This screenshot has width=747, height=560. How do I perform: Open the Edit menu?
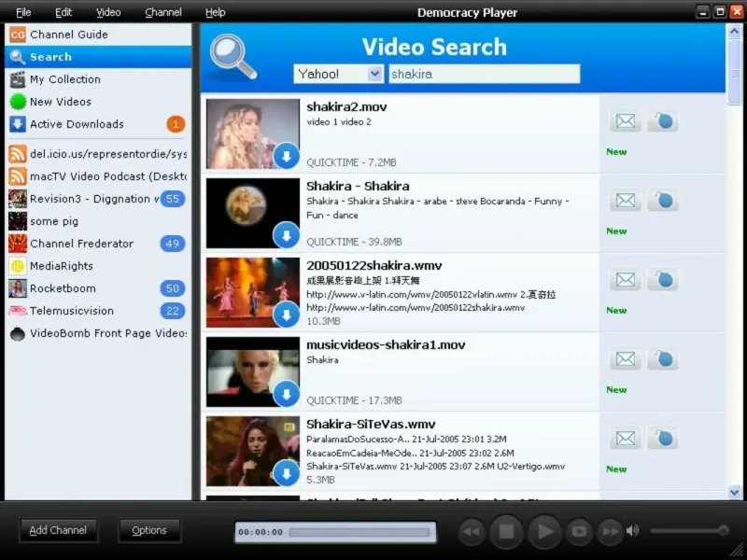coord(63,12)
